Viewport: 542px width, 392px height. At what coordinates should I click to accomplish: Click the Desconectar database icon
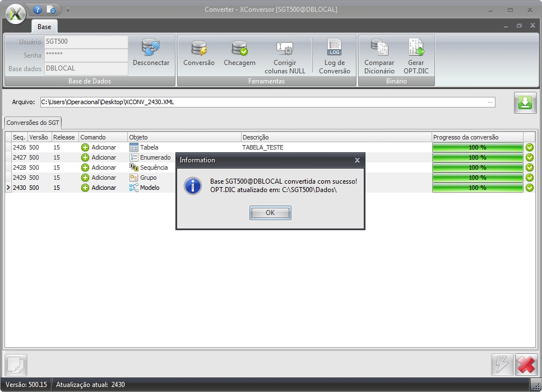(x=151, y=49)
